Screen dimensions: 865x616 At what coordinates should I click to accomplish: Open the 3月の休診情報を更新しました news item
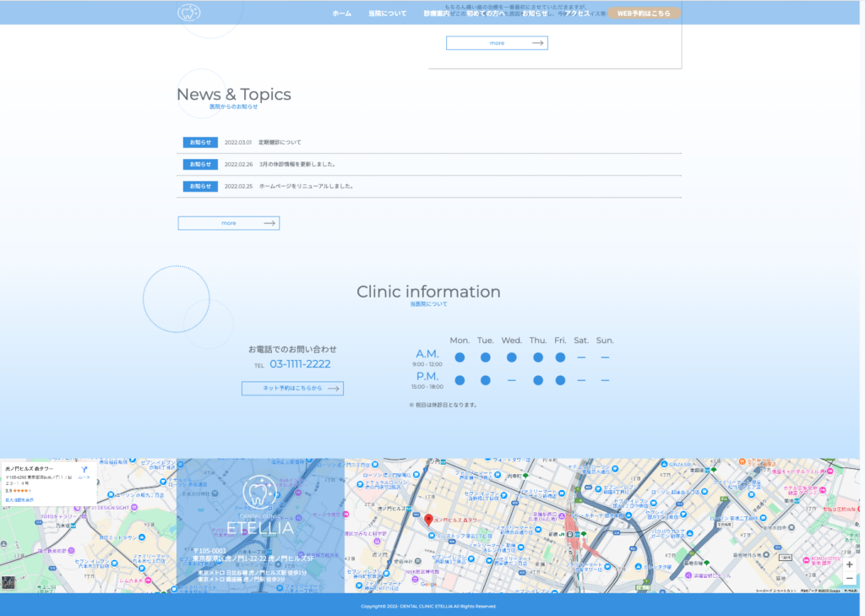[296, 164]
